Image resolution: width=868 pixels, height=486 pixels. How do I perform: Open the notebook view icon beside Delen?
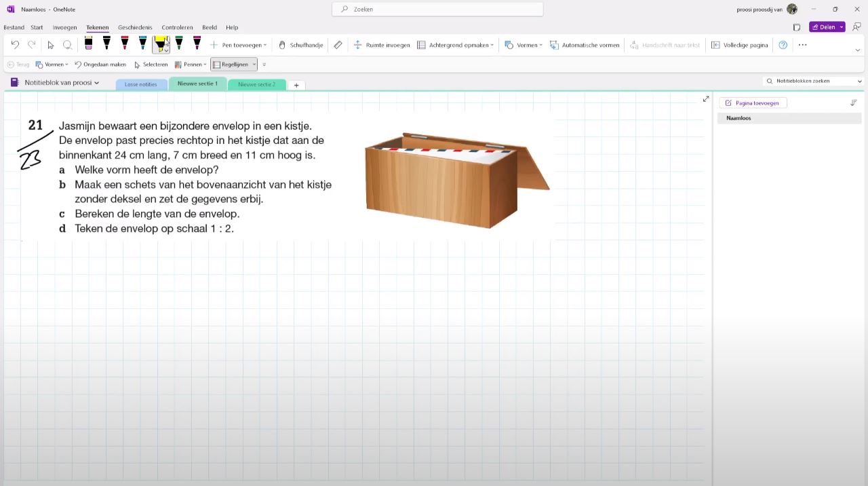797,27
